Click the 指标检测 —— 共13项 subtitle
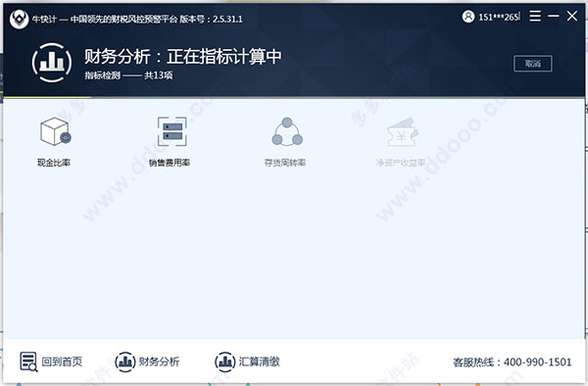Viewport: 588px width, 386px height. (128, 75)
